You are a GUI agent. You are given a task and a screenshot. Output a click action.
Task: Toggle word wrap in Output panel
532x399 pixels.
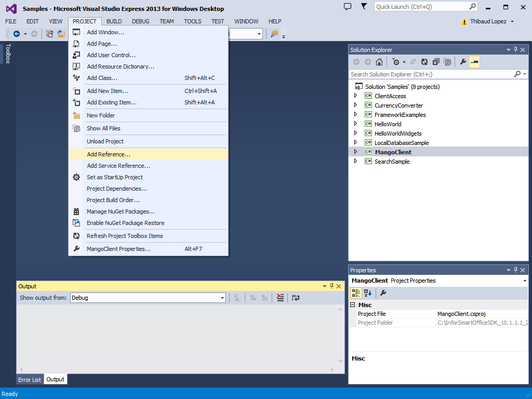pyautogui.click(x=296, y=298)
